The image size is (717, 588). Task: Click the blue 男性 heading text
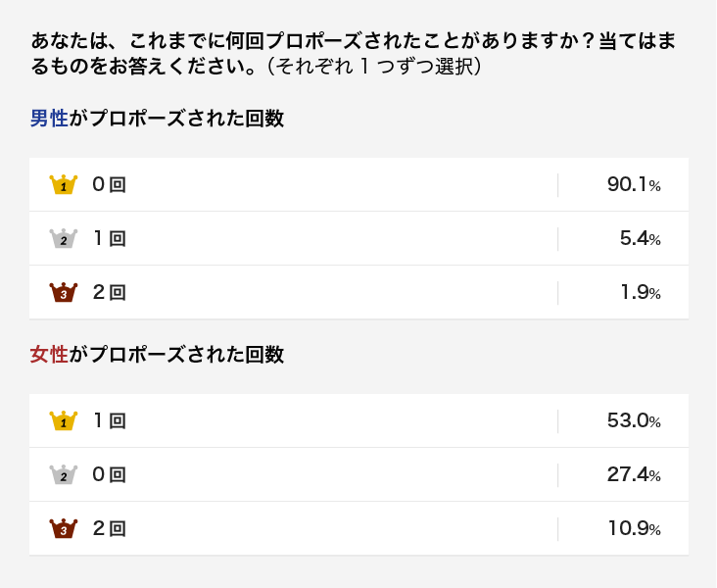[x=49, y=119]
